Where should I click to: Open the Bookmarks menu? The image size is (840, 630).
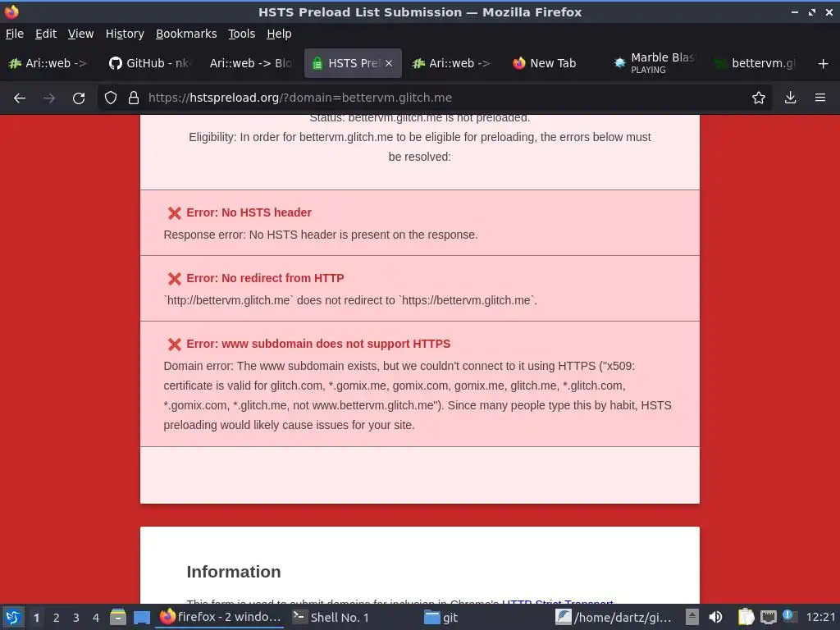[186, 34]
